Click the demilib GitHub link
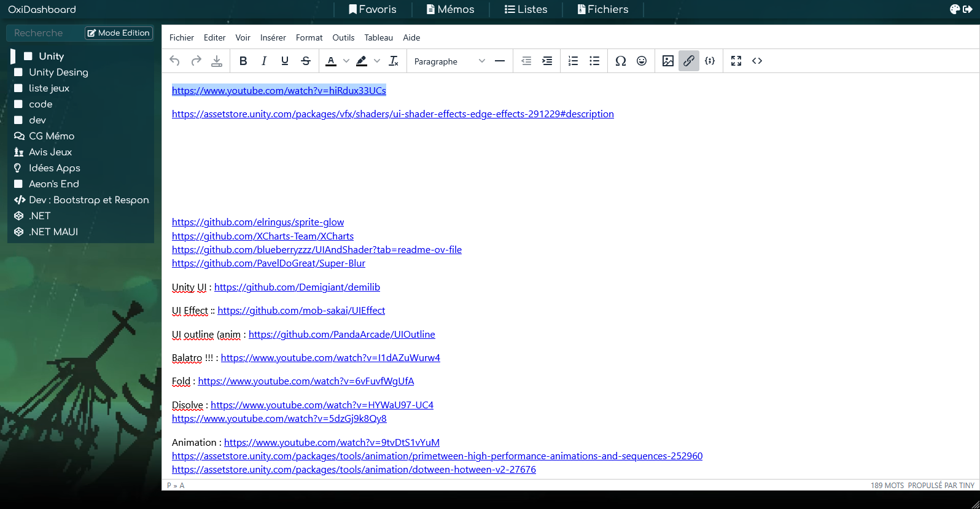The image size is (980, 509). pos(297,287)
